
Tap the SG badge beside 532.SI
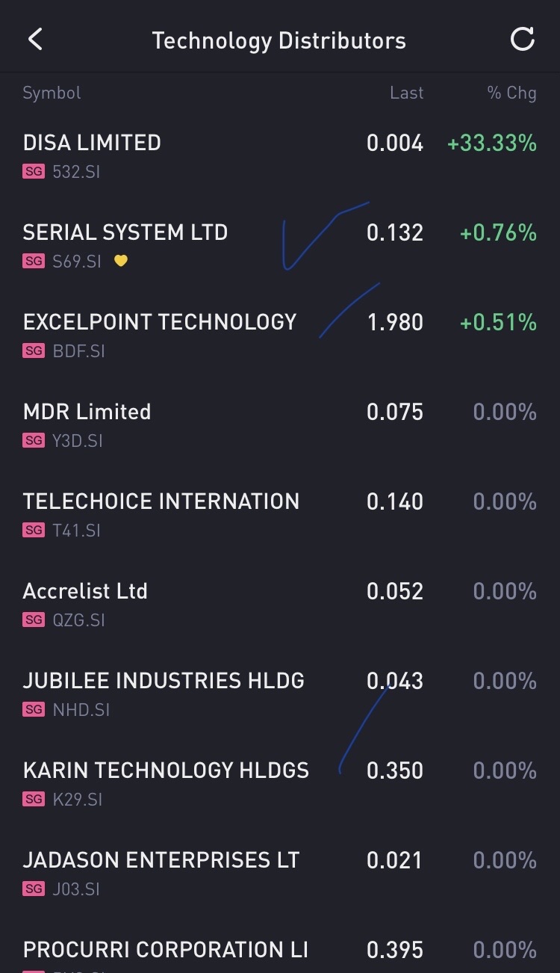[x=34, y=172]
